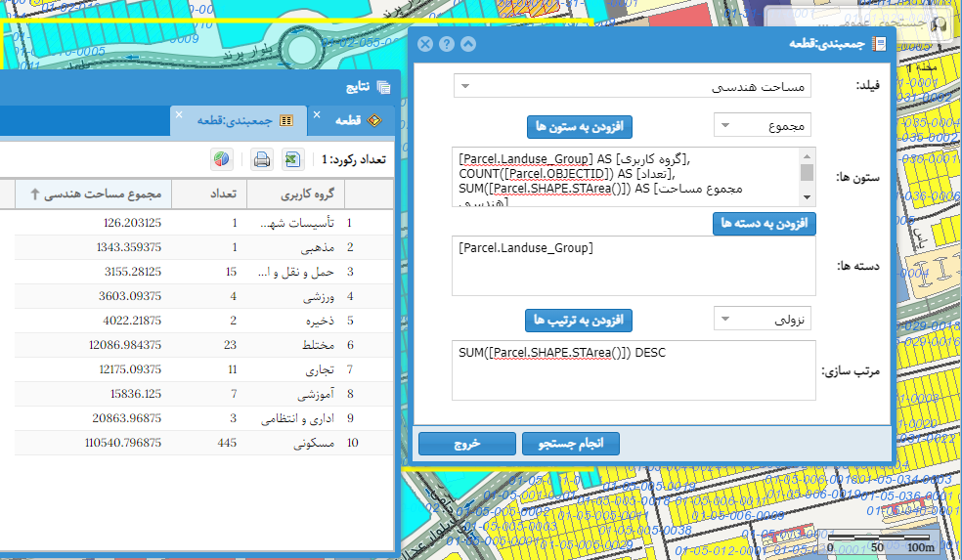This screenshot has height=560, width=962.
Task: Export results to Excel icon
Action: [x=292, y=159]
